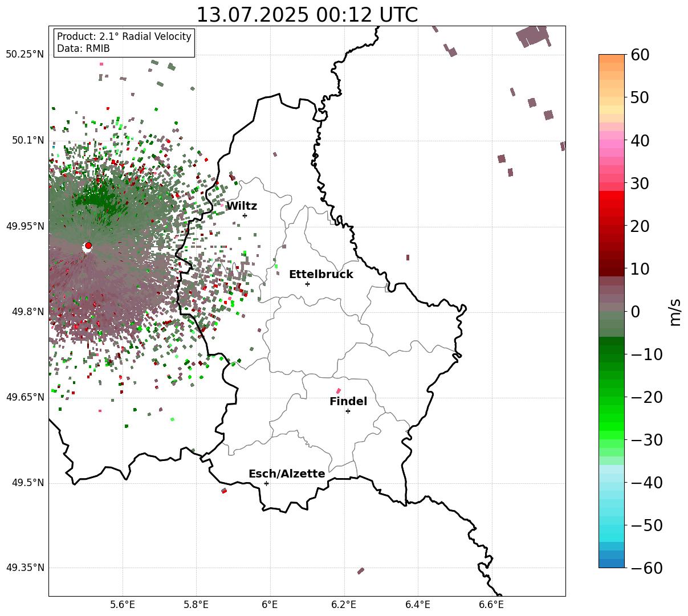Click the colorbar 60 tick label
Image resolution: width=688 pixels, height=616 pixels.
point(640,55)
